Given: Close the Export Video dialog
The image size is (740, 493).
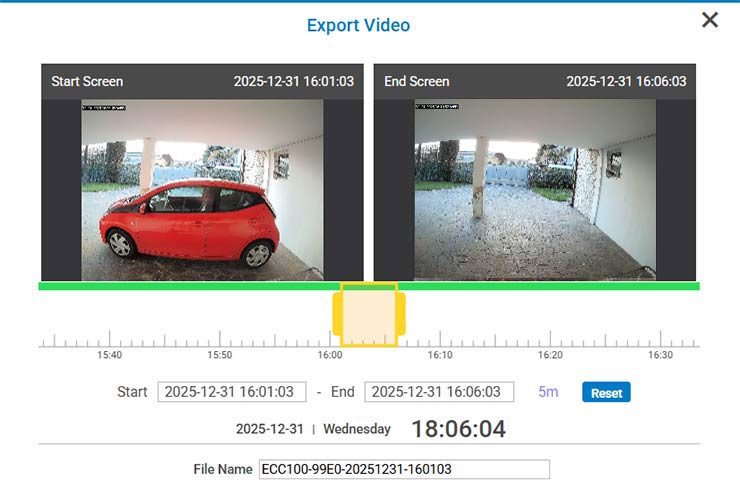Looking at the screenshot, I should [709, 20].
